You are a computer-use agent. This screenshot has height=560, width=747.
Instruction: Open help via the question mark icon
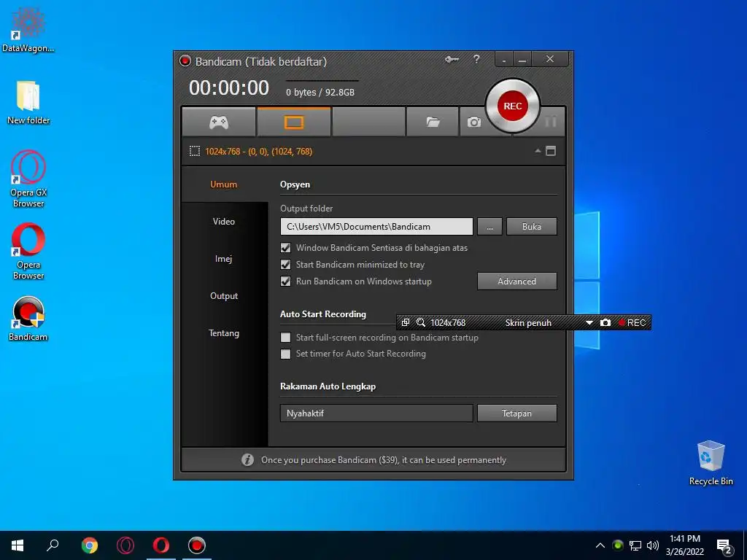click(476, 60)
